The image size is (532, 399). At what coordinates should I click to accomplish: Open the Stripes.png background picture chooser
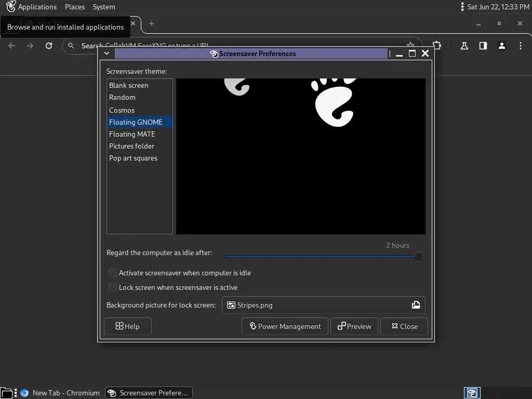[323, 305]
